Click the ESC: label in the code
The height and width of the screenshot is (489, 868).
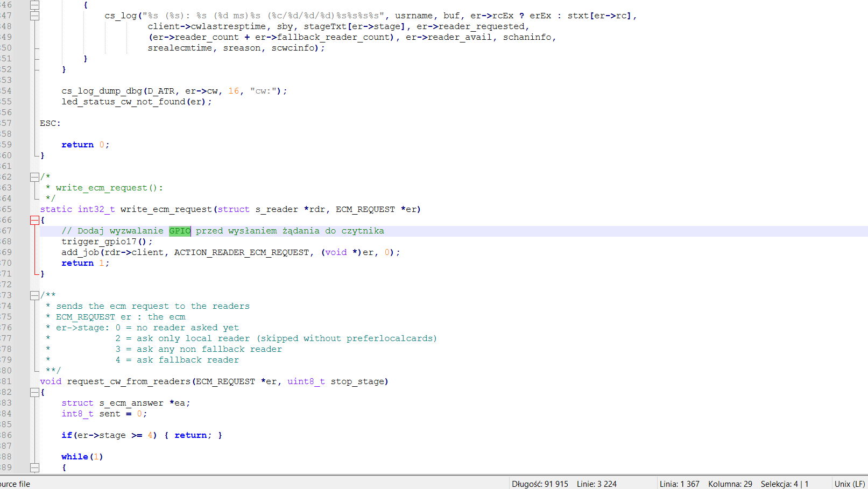[50, 123]
